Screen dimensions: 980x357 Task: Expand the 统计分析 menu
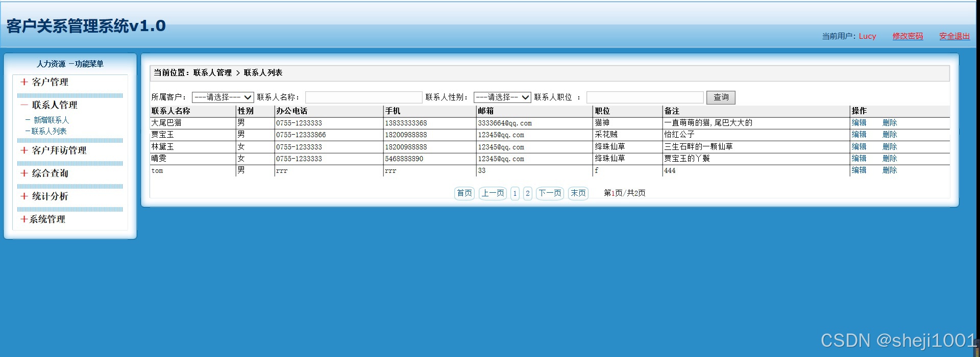pos(44,196)
